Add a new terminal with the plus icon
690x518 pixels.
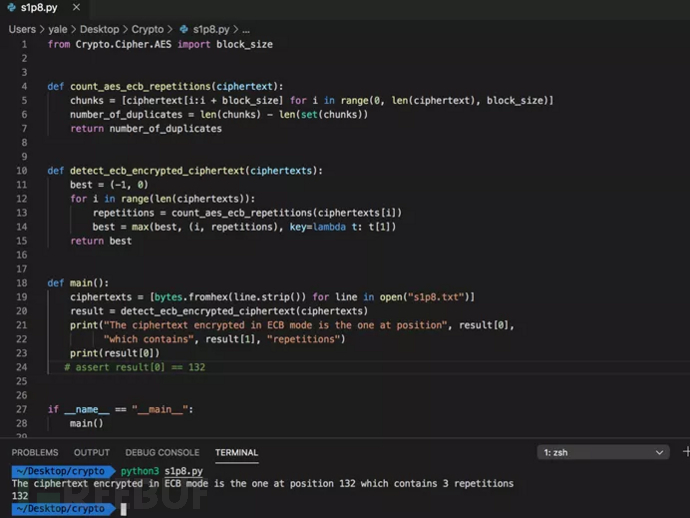click(685, 452)
